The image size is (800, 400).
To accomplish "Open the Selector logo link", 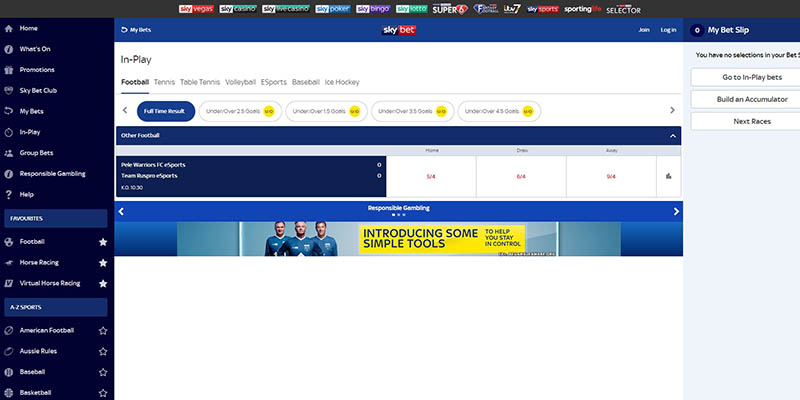I will pos(623,9).
